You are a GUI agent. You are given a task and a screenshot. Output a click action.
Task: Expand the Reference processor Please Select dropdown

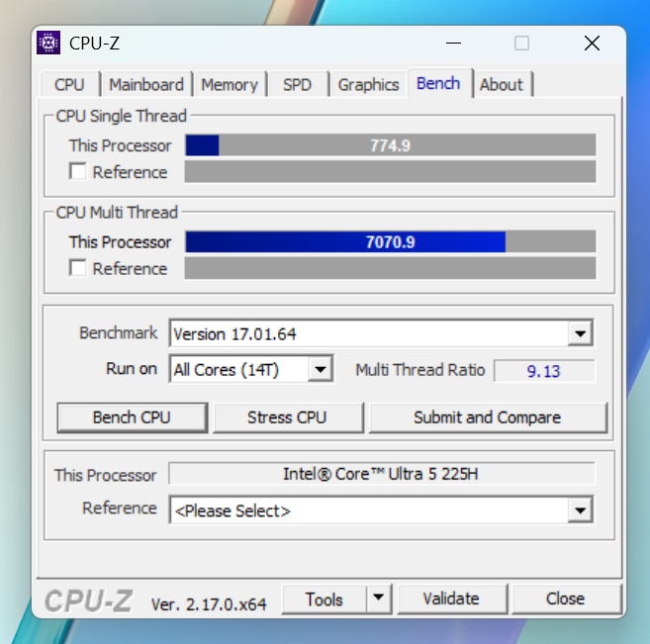tap(580, 509)
